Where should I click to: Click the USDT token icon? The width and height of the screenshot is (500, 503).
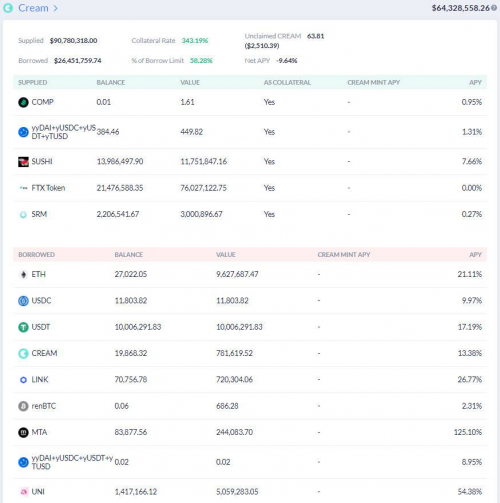23,327
